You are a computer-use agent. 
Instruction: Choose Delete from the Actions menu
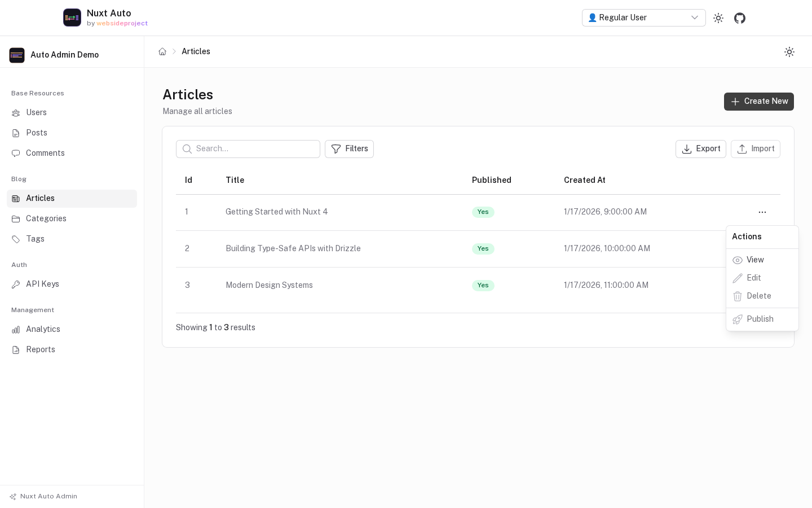click(762, 296)
